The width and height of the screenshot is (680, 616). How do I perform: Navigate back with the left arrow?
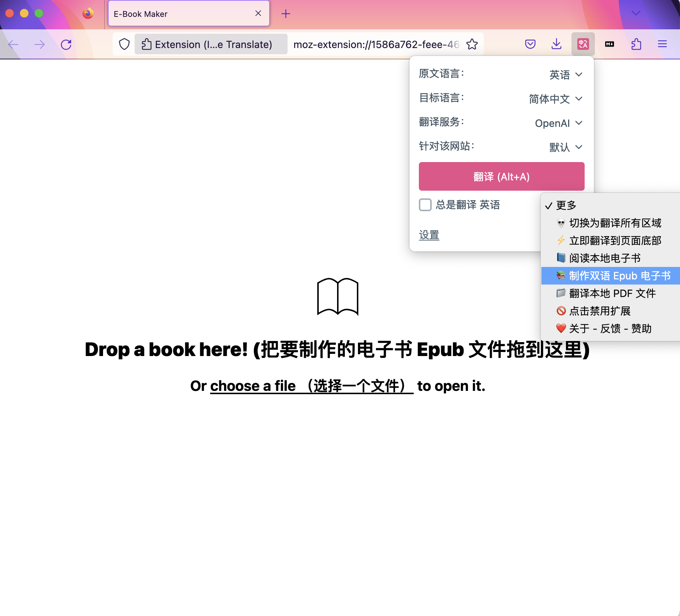click(13, 44)
